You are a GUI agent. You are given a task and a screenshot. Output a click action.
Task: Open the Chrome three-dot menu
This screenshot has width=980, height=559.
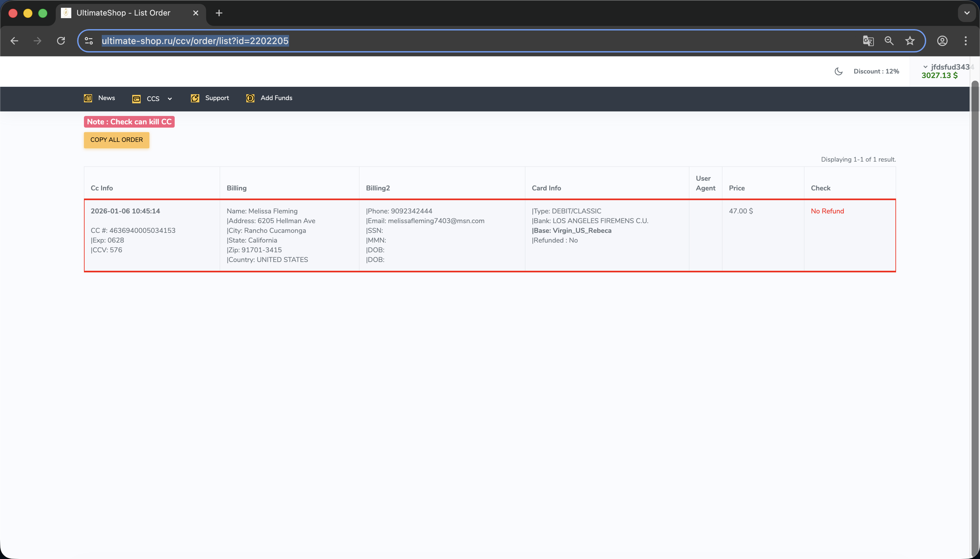coord(965,41)
